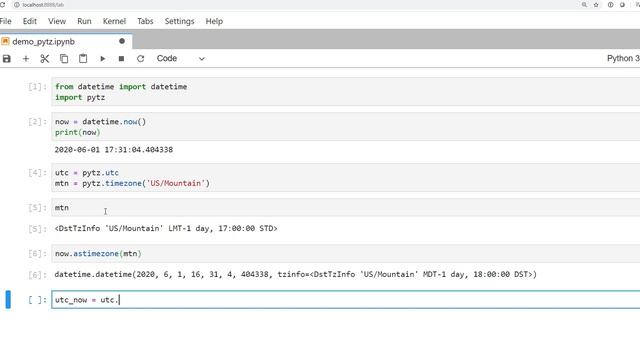Click the [4]: cell prompt
The image size is (640, 360).
point(37,173)
